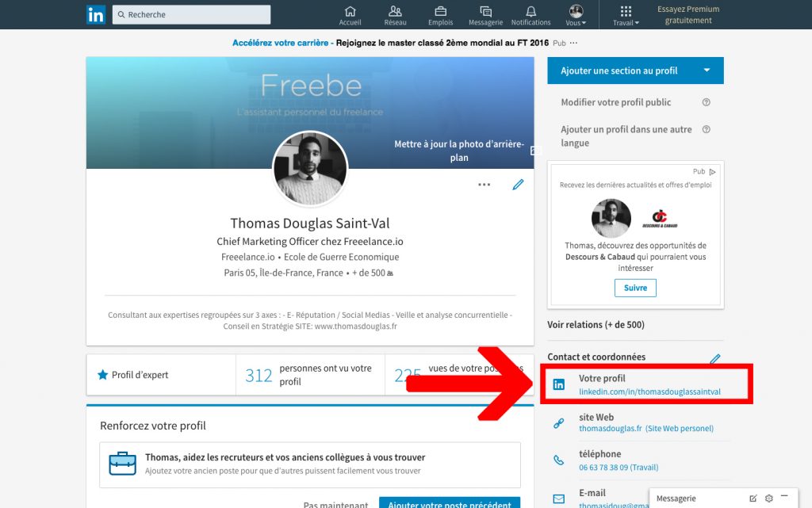
Task: Click the briefcase icon in Renforcez votre profil
Action: click(x=123, y=464)
